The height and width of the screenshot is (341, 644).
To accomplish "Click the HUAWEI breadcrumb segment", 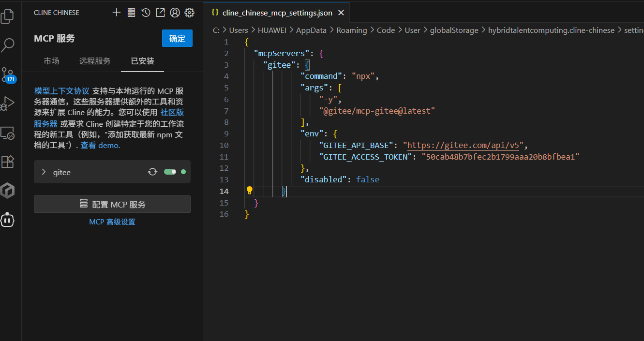I will (272, 30).
